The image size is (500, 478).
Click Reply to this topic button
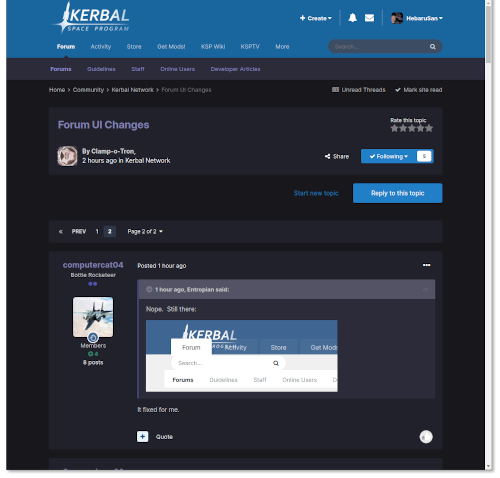[x=397, y=193]
